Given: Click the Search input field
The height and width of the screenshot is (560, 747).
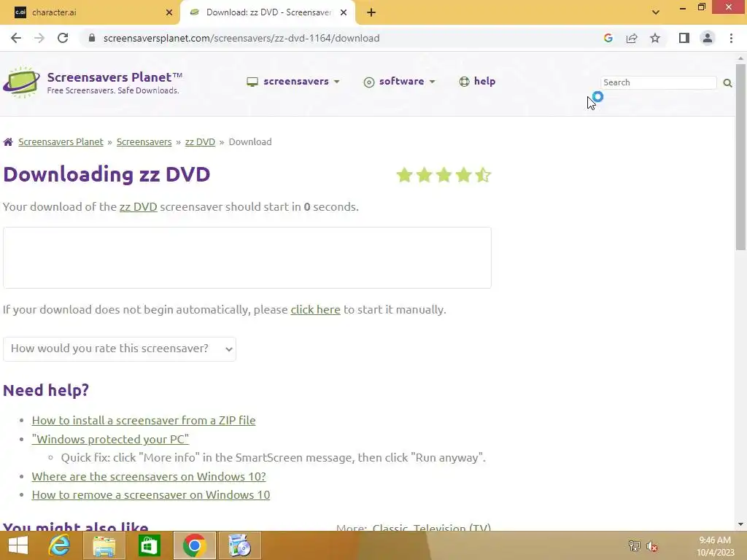Looking at the screenshot, I should [x=659, y=82].
